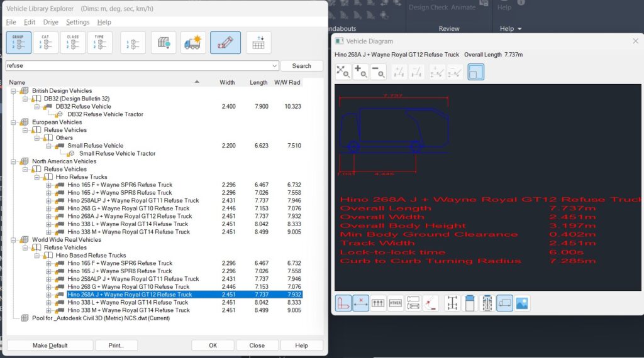Toggle the vehicle outline axes icon
The height and width of the screenshot is (358, 644).
[343, 303]
